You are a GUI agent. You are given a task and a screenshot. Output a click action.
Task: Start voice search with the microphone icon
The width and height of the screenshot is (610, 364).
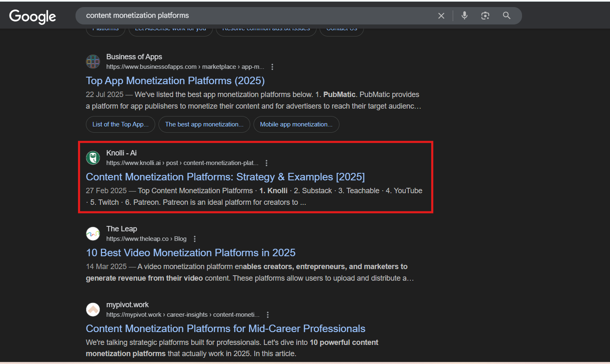click(x=464, y=15)
